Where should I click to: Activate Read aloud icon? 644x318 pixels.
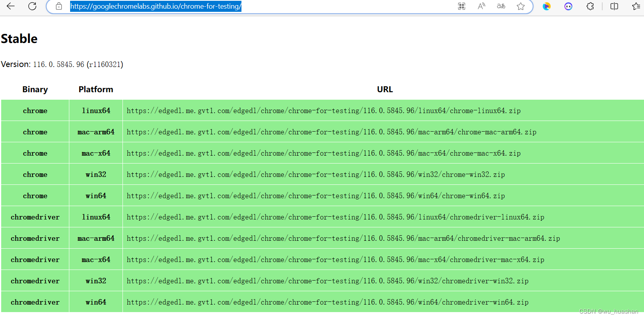coord(481,6)
